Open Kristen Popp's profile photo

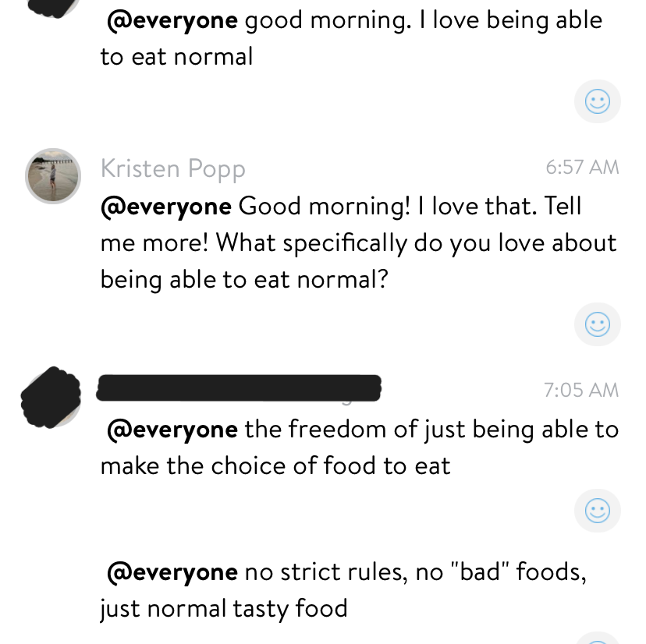pyautogui.click(x=53, y=175)
